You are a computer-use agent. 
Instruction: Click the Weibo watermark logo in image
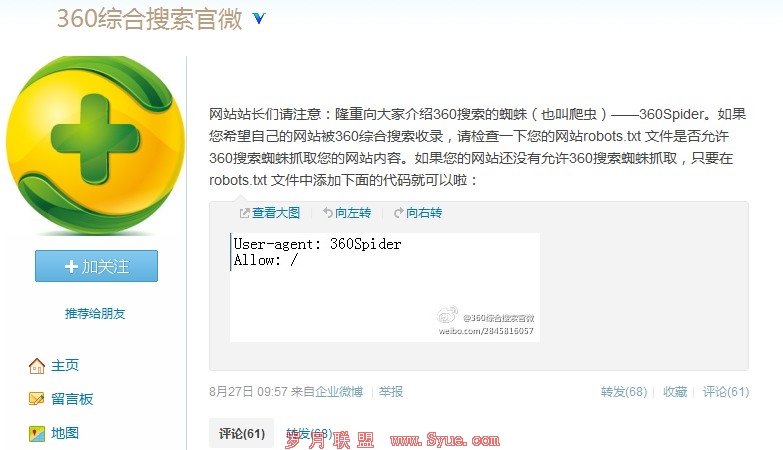pos(447,316)
